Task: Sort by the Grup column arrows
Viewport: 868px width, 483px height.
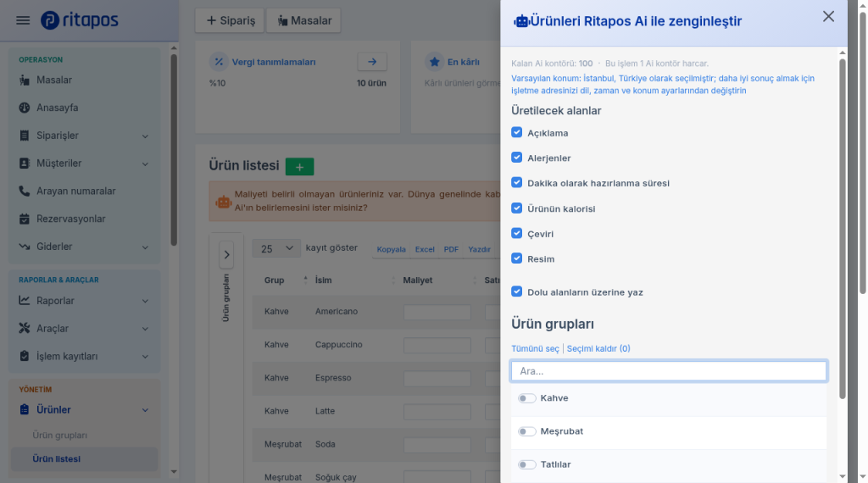Action: tap(305, 280)
